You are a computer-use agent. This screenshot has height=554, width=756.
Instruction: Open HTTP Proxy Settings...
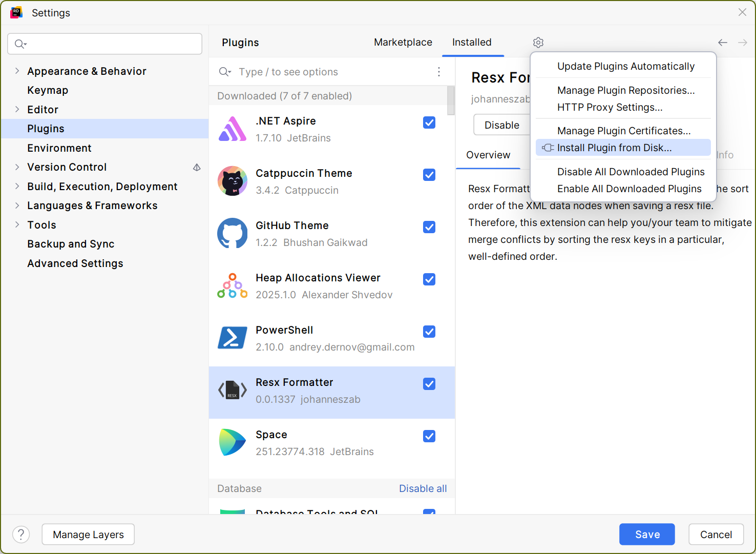(x=623, y=107)
